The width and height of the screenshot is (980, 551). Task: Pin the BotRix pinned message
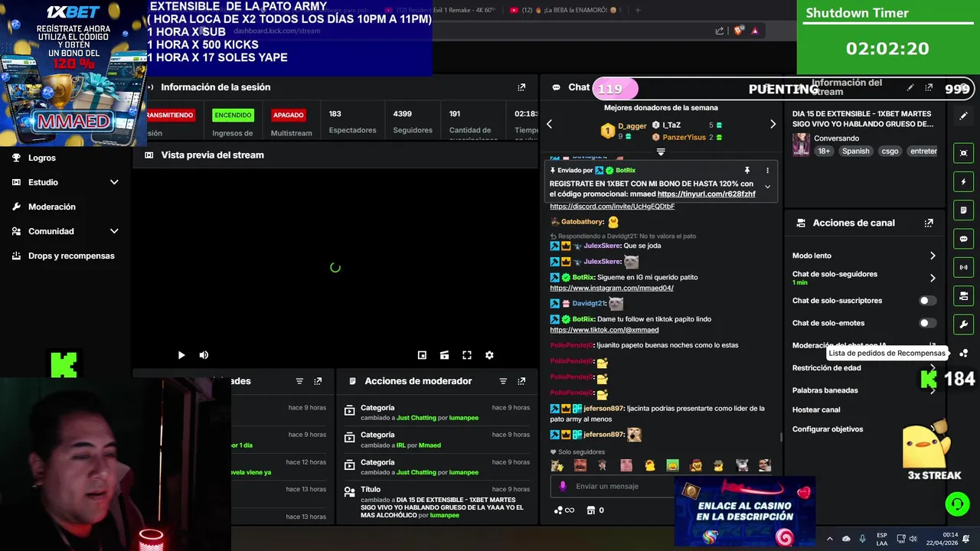(747, 171)
